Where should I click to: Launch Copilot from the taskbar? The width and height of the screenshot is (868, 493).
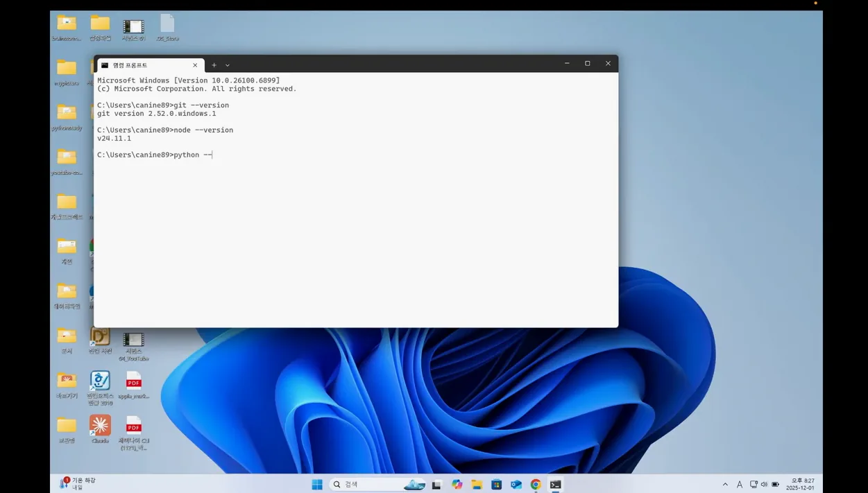tap(457, 485)
